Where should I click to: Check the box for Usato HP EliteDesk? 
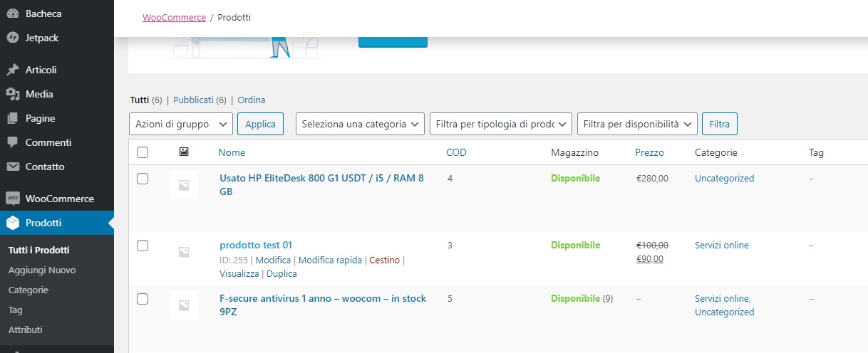click(x=143, y=179)
